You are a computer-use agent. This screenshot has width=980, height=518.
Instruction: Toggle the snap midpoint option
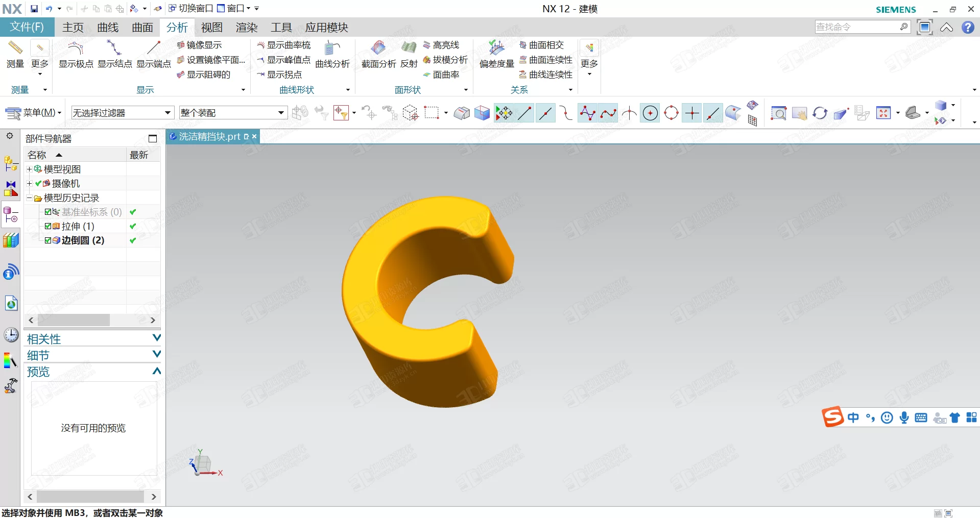coord(545,113)
